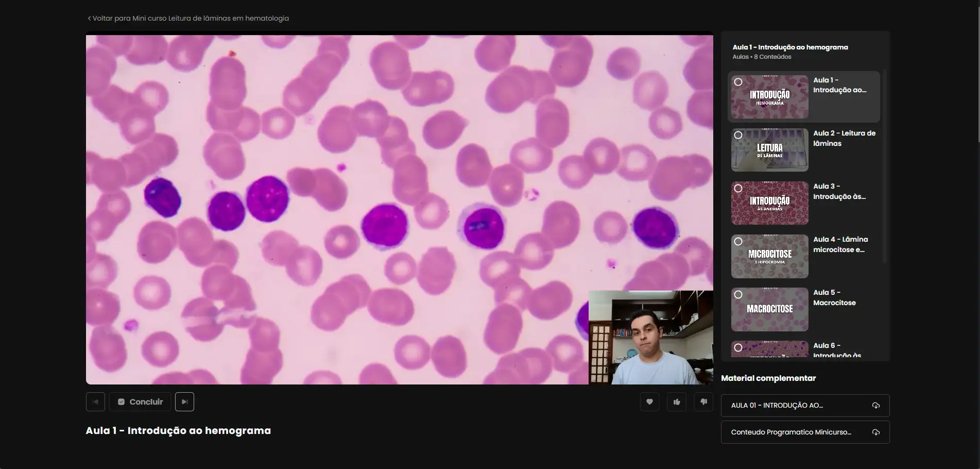This screenshot has height=469, width=980.
Task: Click the back chevron beside Voltar para Mini curso
Action: tap(89, 18)
